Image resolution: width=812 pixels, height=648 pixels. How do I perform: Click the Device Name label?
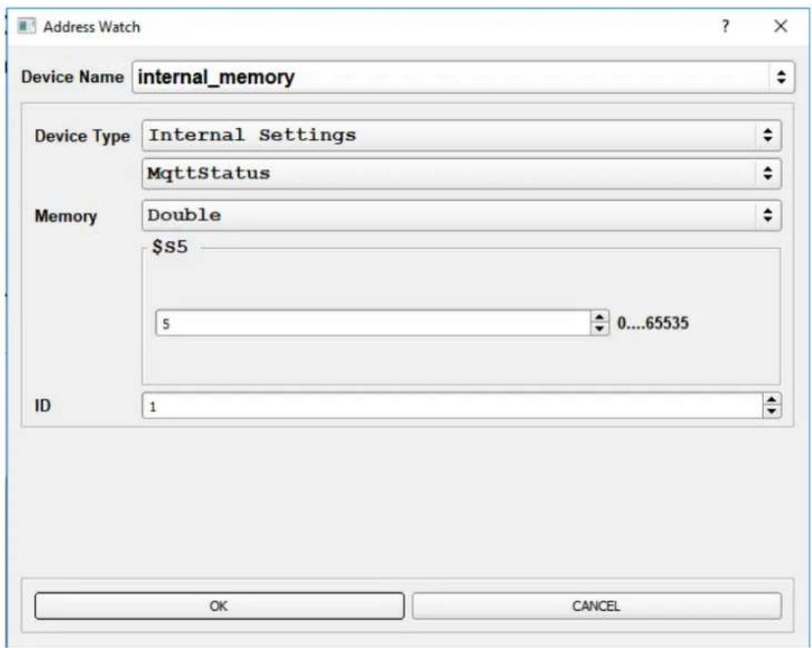click(72, 77)
